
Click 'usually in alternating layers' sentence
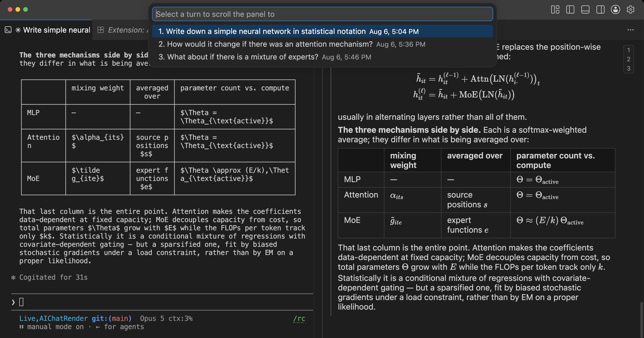click(432, 117)
